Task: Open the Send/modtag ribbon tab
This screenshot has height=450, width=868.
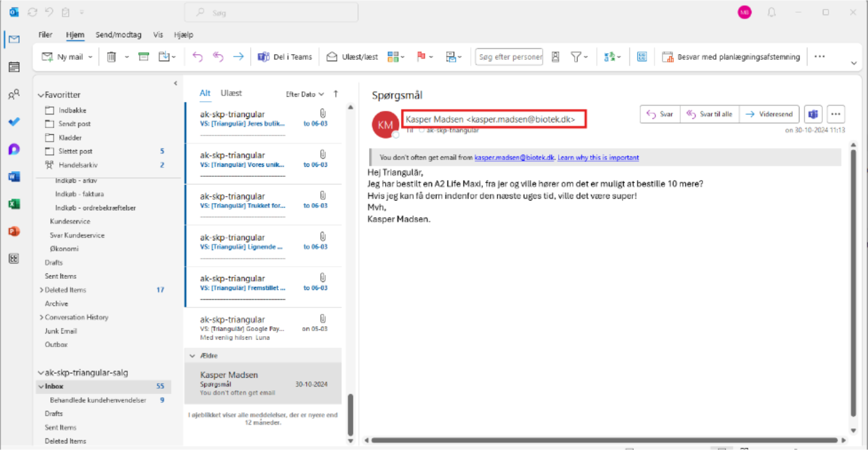Action: pyautogui.click(x=118, y=35)
